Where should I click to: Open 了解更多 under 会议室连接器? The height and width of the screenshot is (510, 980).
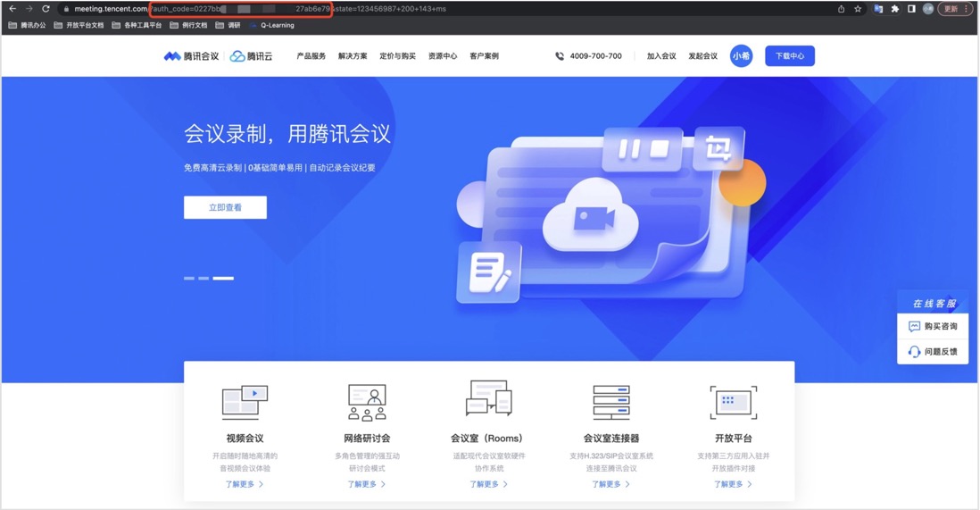tap(611, 484)
